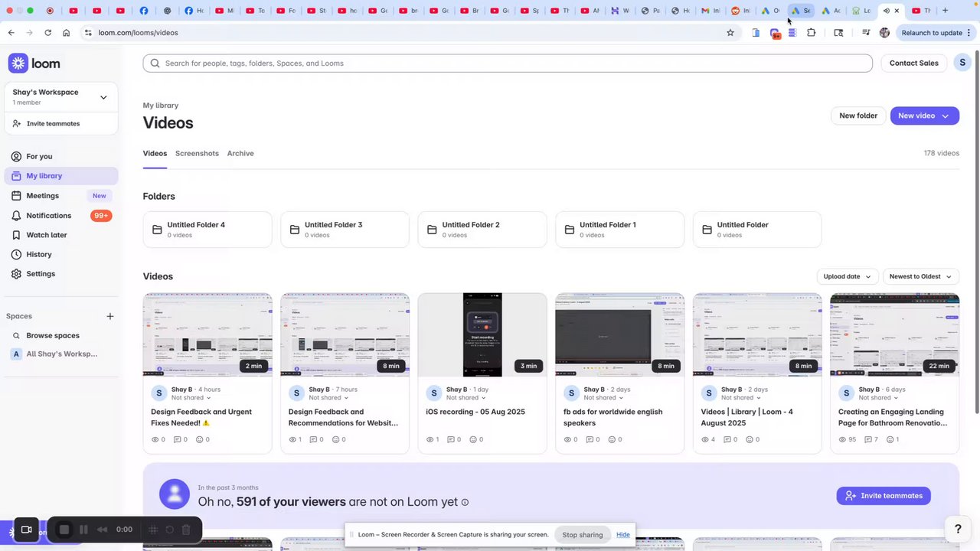Close the current browser tab
This screenshot has height=551, width=980.
[897, 11]
